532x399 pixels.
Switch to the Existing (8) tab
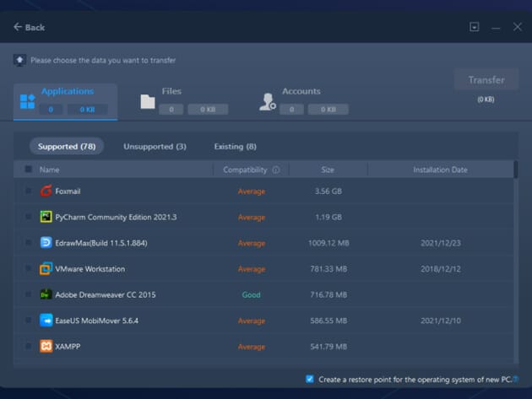point(235,147)
